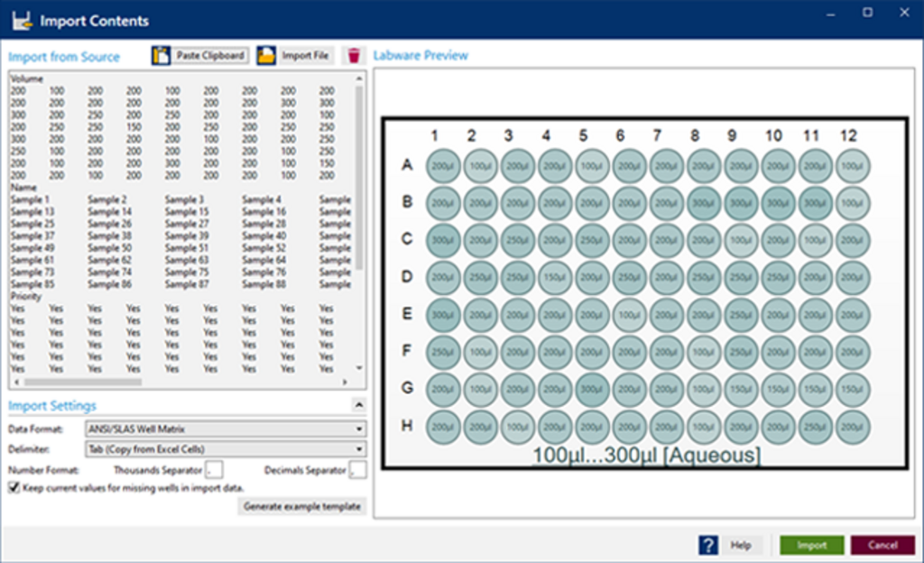
Task: Select well C1 in the plate preview
Action: click(x=442, y=240)
